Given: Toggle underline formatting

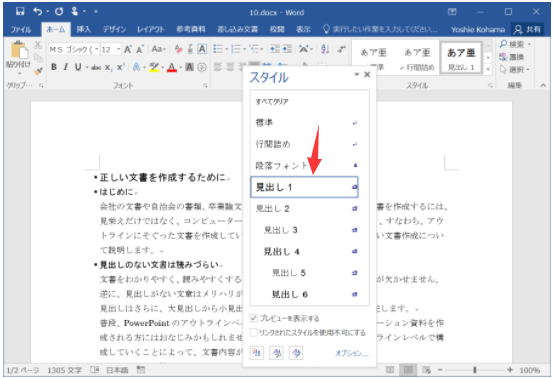Looking at the screenshot, I should pos(78,67).
